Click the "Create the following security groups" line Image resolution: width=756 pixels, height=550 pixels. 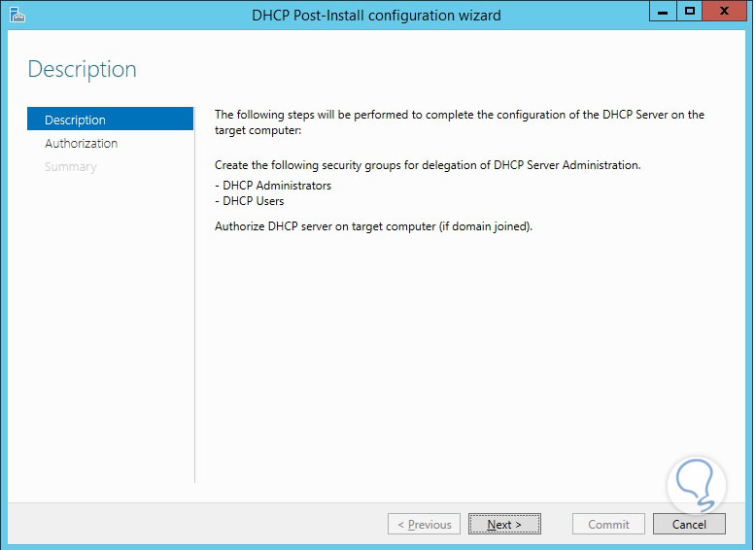(428, 165)
